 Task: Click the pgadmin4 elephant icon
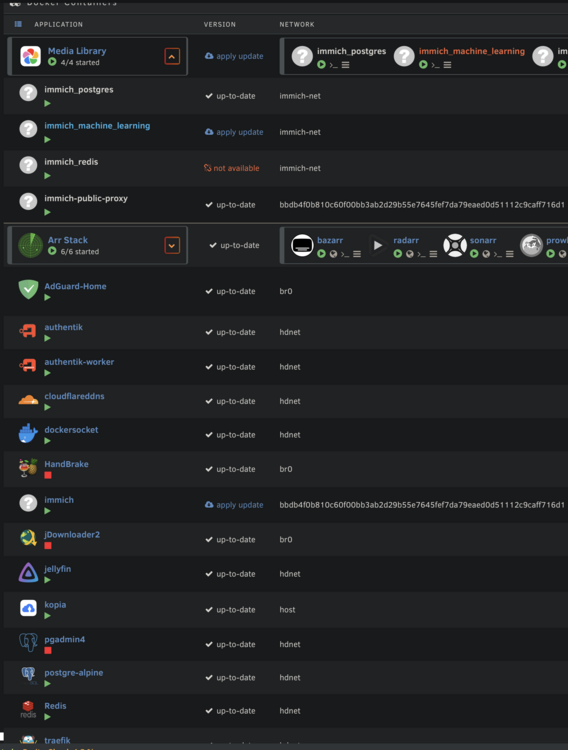pos(28,642)
